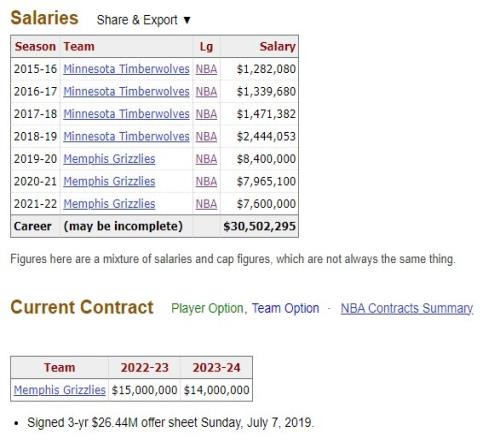Sort salaries table by Season header
This screenshot has width=500, height=440.
(35, 47)
